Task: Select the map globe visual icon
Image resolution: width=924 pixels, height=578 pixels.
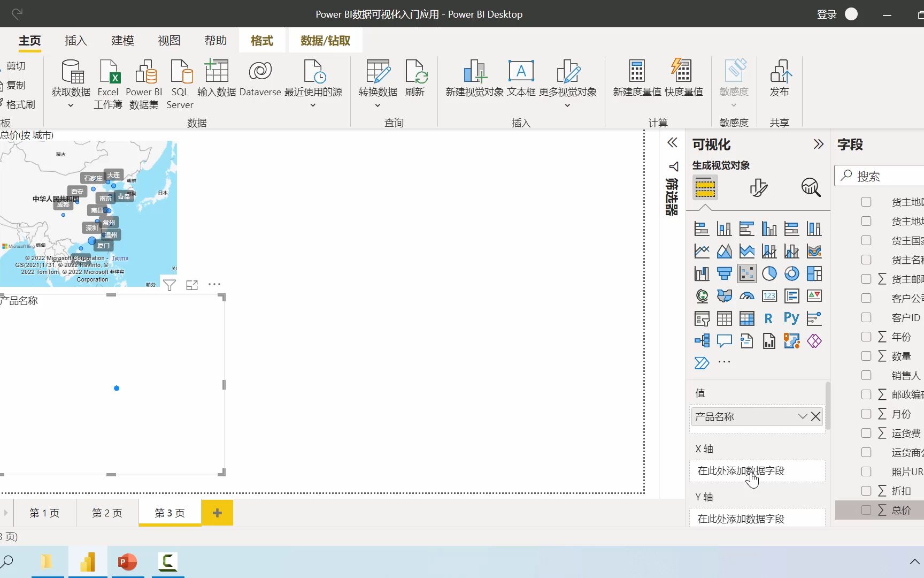Action: [702, 296]
